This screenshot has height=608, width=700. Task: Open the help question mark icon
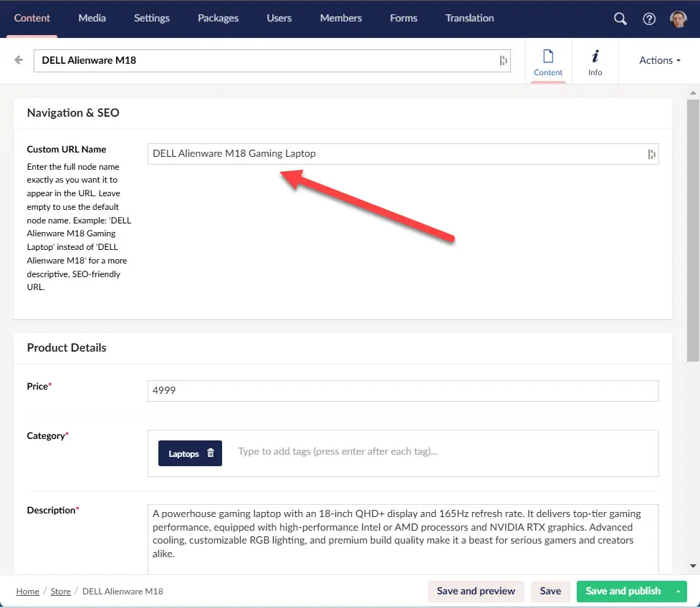tap(649, 19)
